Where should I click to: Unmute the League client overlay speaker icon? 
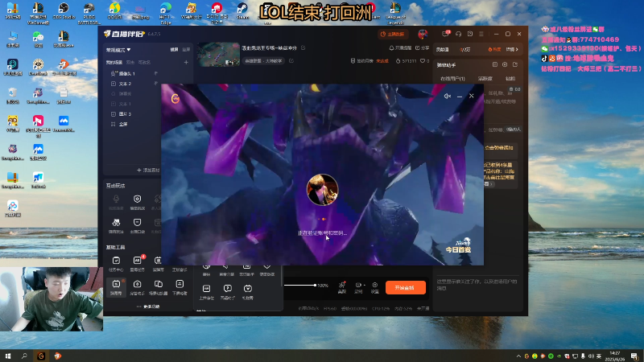448,96
